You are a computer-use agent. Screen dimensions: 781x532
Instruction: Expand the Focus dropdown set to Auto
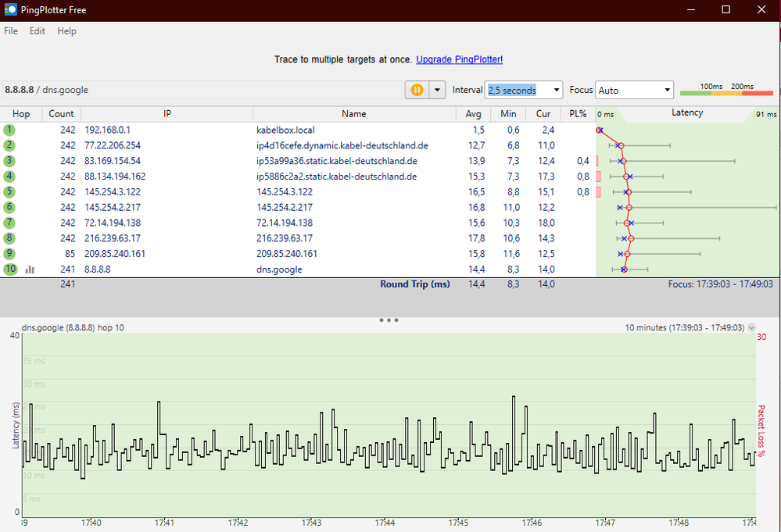(x=666, y=90)
